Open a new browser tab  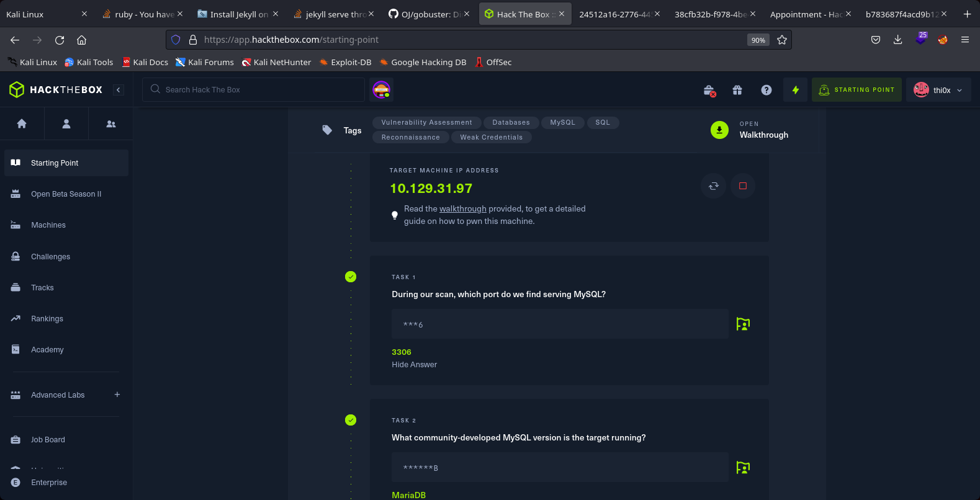point(967,14)
